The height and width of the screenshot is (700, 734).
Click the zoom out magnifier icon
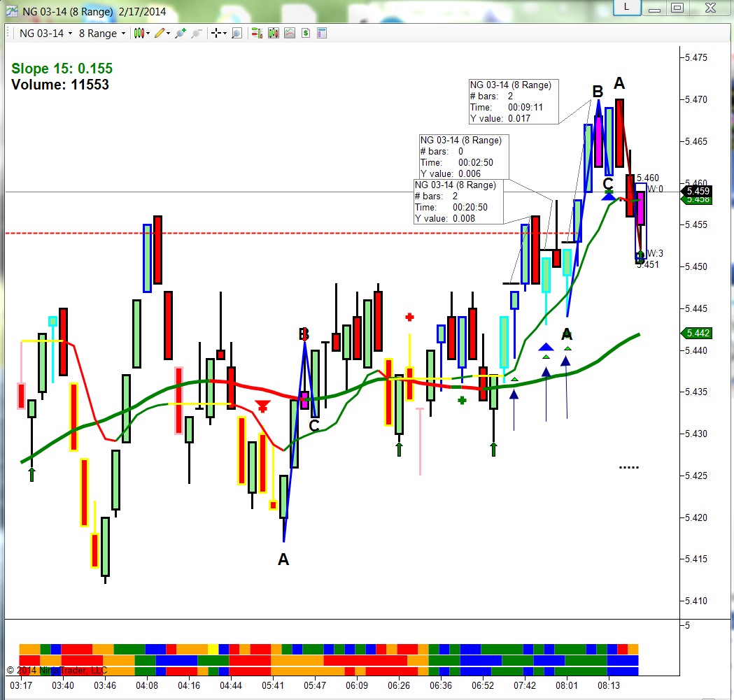[197, 34]
